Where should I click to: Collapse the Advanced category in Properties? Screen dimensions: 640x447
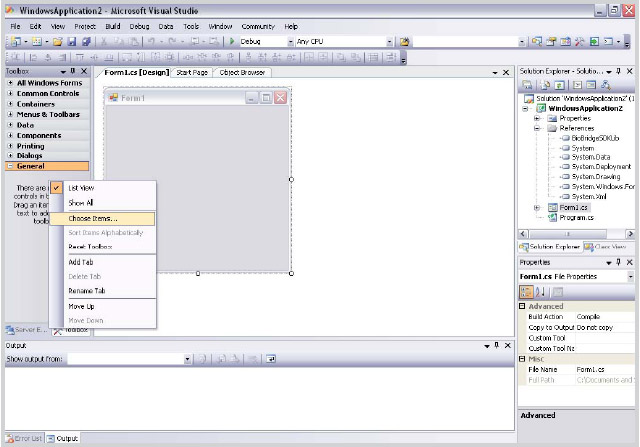(x=522, y=306)
